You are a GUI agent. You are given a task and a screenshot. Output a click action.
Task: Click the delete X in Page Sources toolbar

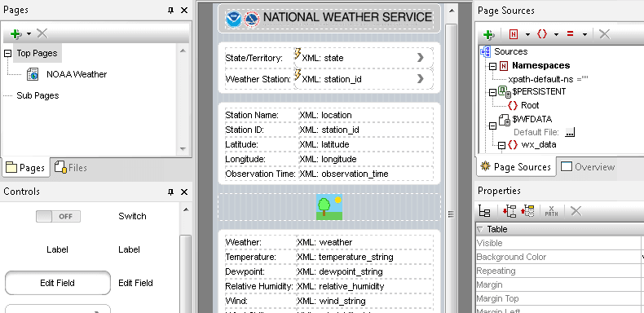pos(604,33)
